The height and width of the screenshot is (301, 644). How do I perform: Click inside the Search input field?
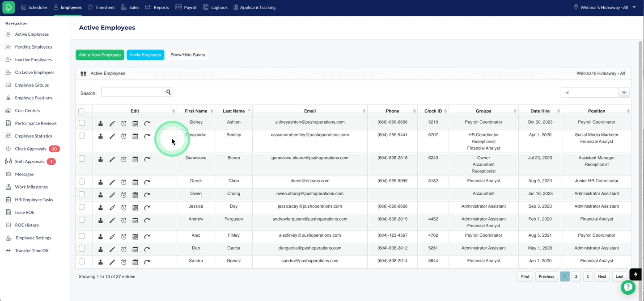point(133,92)
